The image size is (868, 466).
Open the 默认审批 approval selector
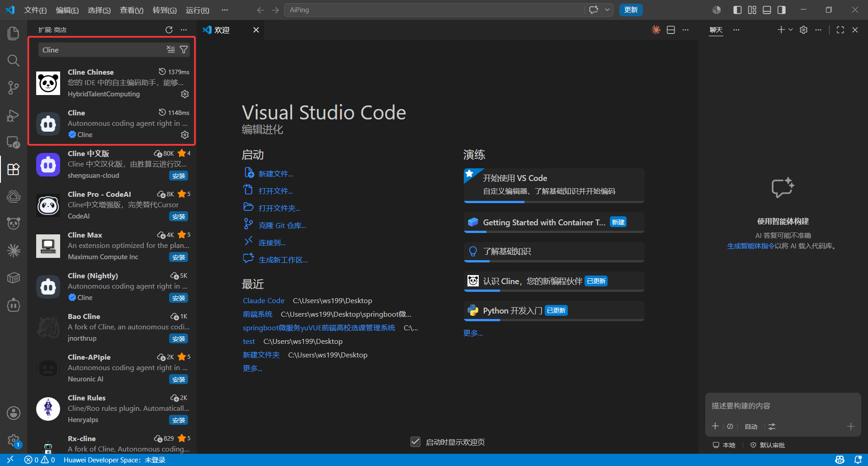pyautogui.click(x=768, y=445)
